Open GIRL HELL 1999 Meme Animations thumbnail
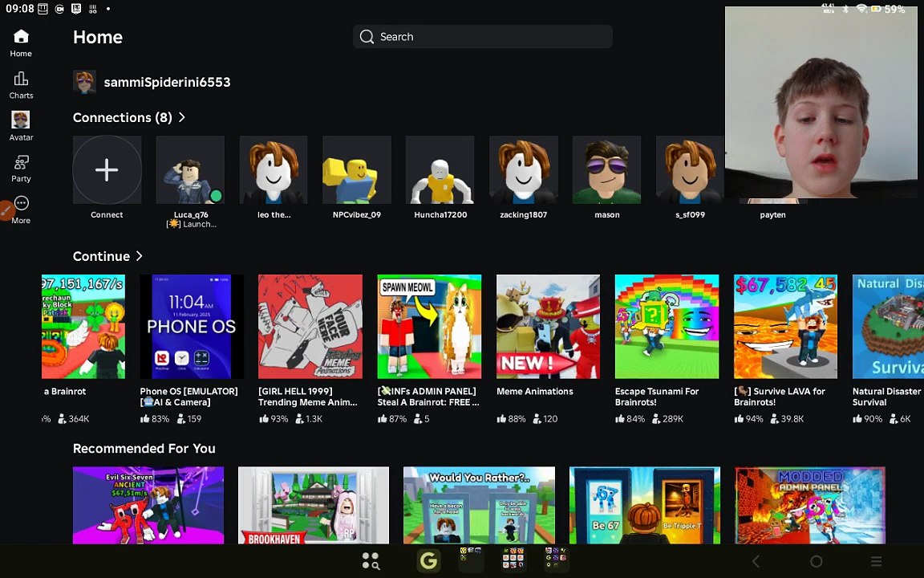Image resolution: width=924 pixels, height=578 pixels. [x=310, y=326]
